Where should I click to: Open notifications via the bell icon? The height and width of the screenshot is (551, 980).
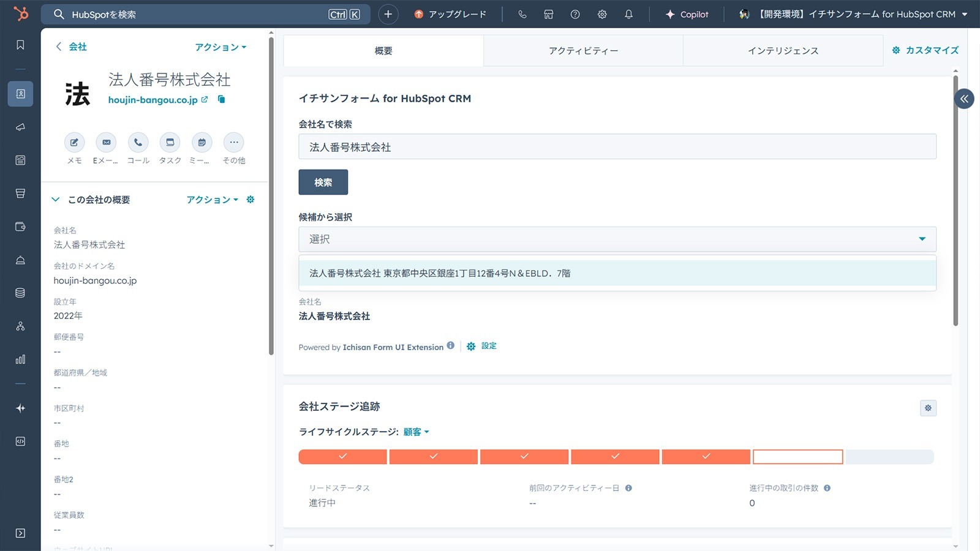[628, 14]
